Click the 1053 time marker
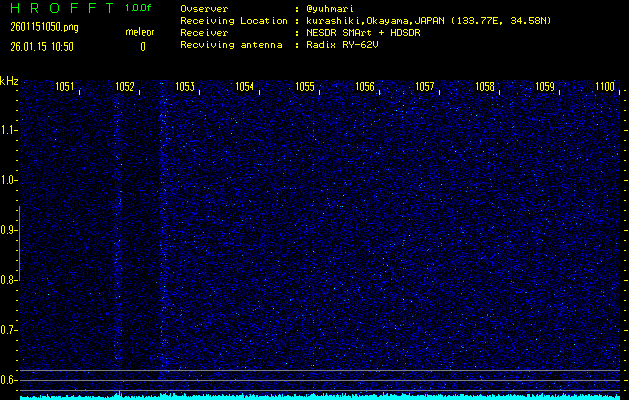Screen dimensions: 629x400 click(x=185, y=87)
